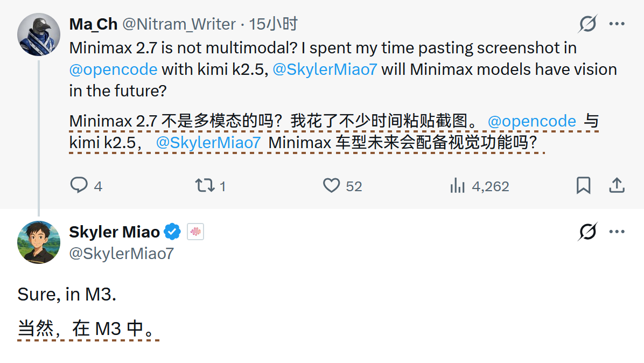This screenshot has width=644, height=363.
Task: Click the Skyler Miao display name
Action: (114, 232)
